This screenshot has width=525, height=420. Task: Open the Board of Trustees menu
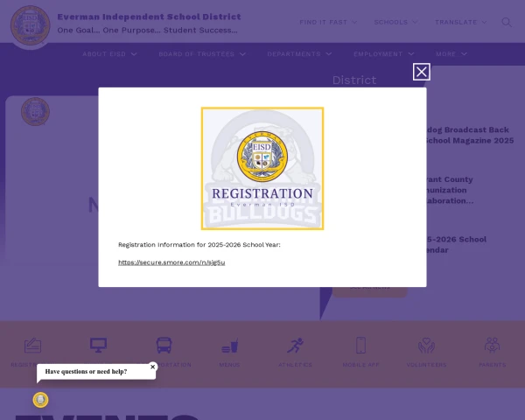[202, 54]
